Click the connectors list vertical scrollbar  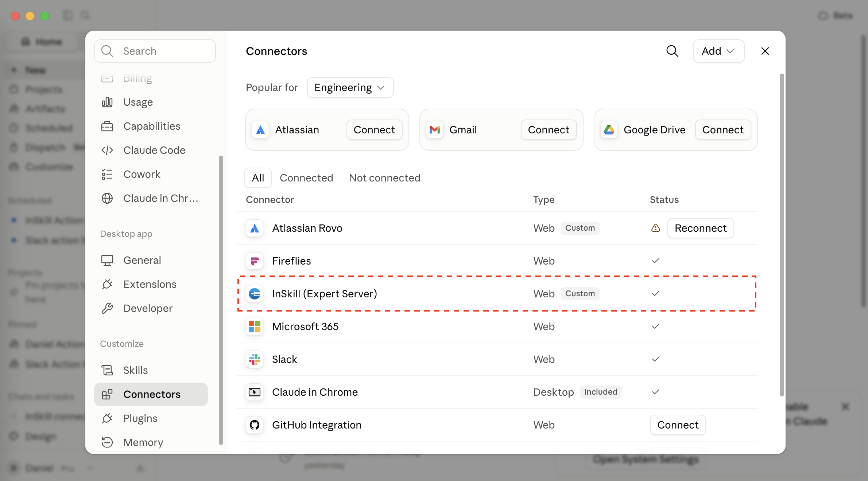tap(782, 235)
